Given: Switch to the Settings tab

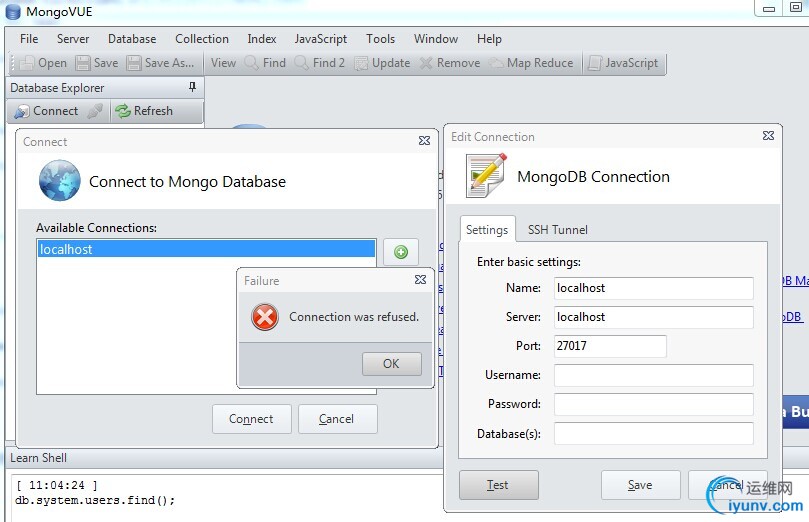Looking at the screenshot, I should pos(487,230).
